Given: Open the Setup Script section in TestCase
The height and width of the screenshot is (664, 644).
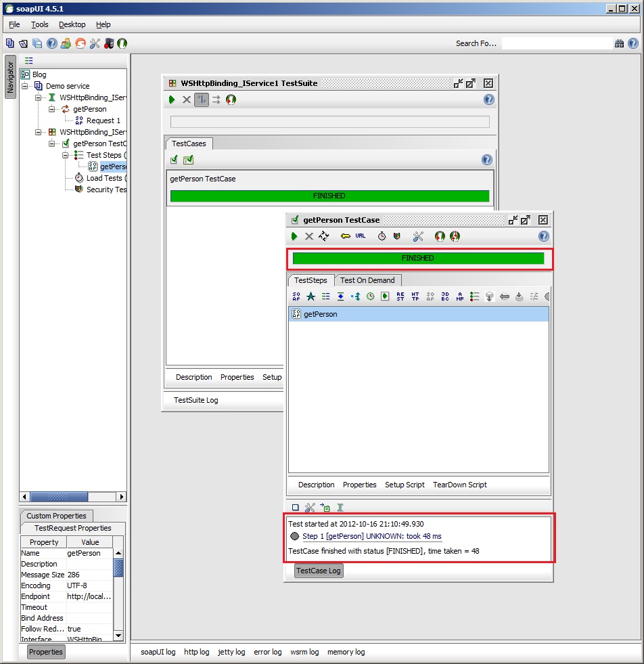Looking at the screenshot, I should pyautogui.click(x=405, y=485).
